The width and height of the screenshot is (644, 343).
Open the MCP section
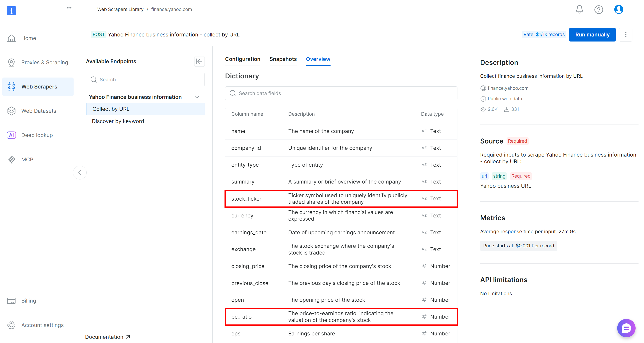pyautogui.click(x=27, y=160)
